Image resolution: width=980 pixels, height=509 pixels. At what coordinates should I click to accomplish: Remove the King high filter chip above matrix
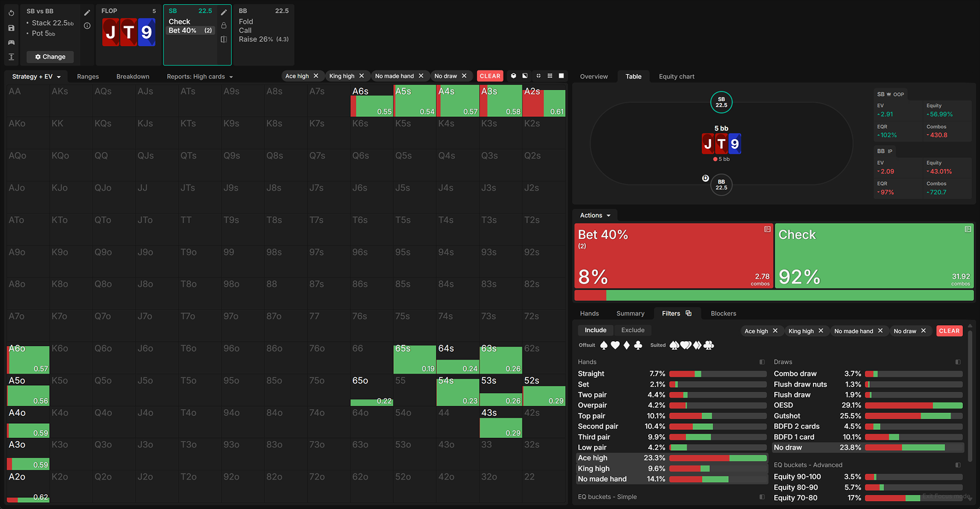361,76
